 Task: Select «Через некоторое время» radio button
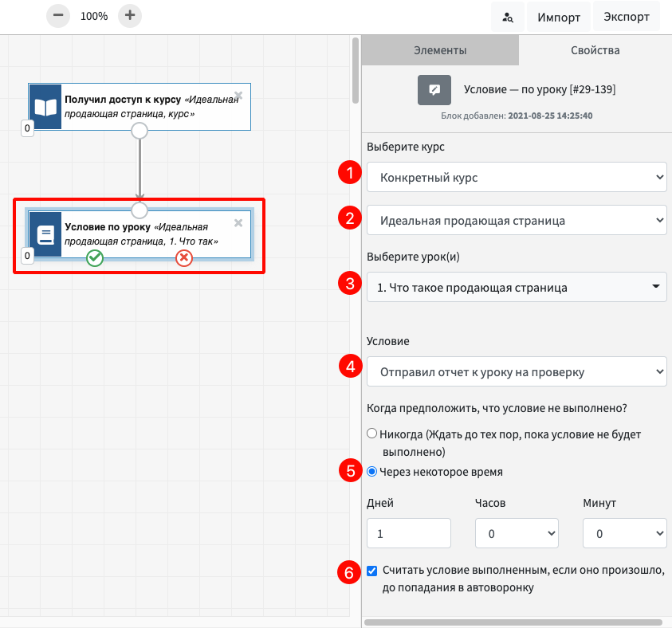coord(371,471)
